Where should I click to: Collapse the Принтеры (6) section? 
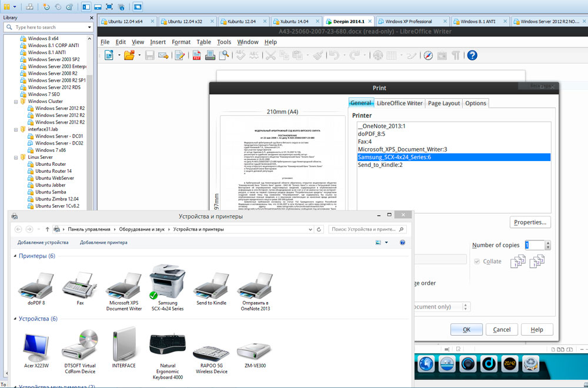(x=15, y=256)
